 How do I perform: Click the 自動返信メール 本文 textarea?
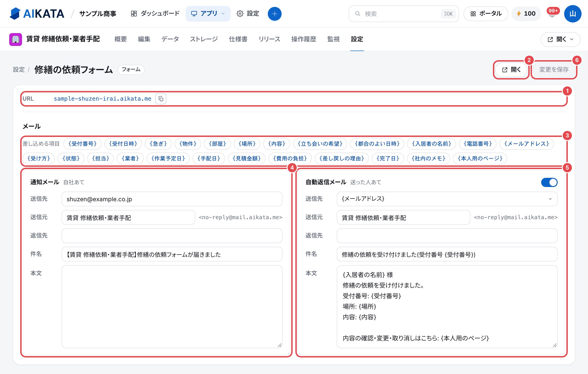pos(447,307)
